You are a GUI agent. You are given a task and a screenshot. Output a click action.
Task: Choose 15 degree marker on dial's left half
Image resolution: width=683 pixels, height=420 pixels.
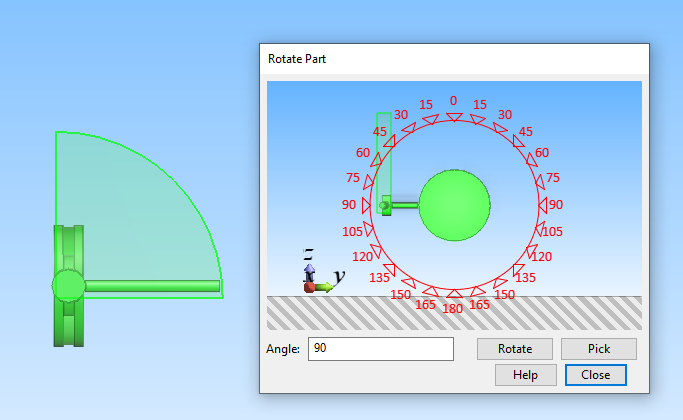point(430,119)
